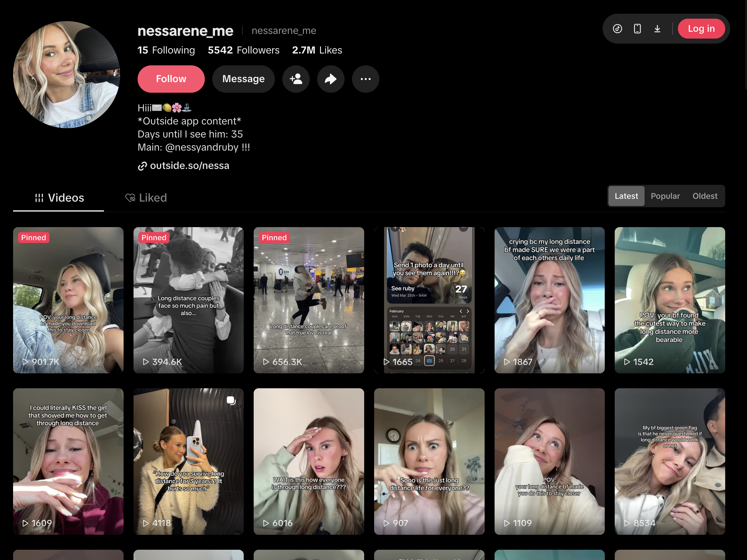Open the outside.so/nessa link
The image size is (747, 560).
(190, 166)
